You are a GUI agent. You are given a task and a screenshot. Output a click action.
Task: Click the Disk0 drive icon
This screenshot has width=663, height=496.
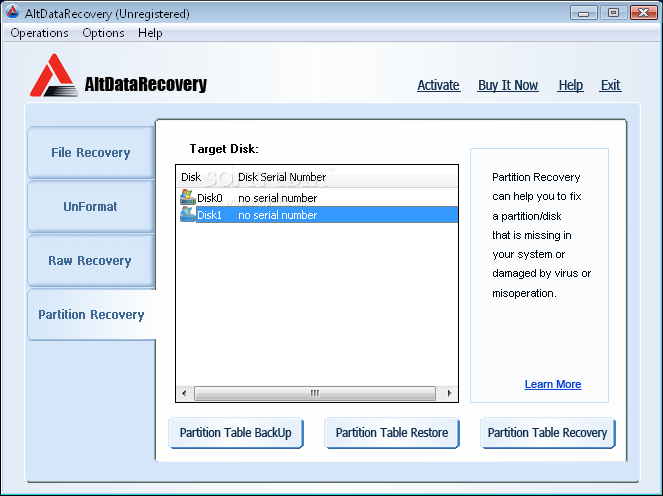pos(187,197)
